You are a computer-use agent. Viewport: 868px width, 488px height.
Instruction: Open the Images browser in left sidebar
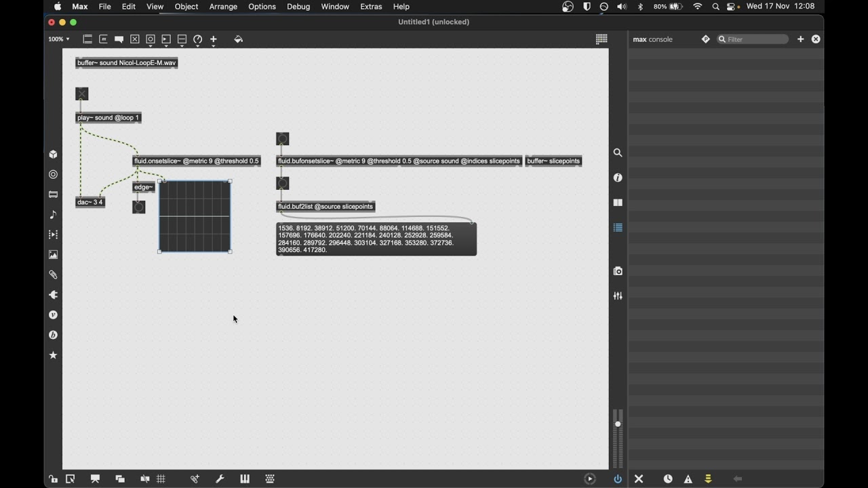54,255
